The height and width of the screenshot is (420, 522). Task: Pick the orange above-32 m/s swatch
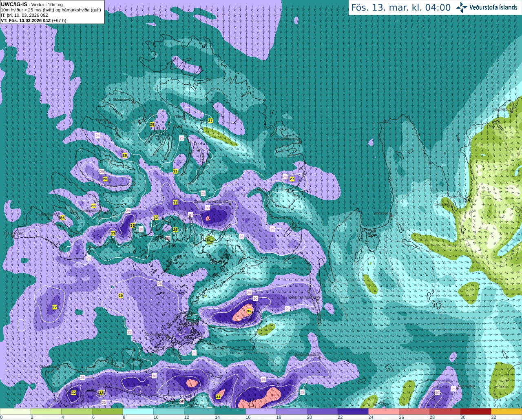[x=507, y=411]
